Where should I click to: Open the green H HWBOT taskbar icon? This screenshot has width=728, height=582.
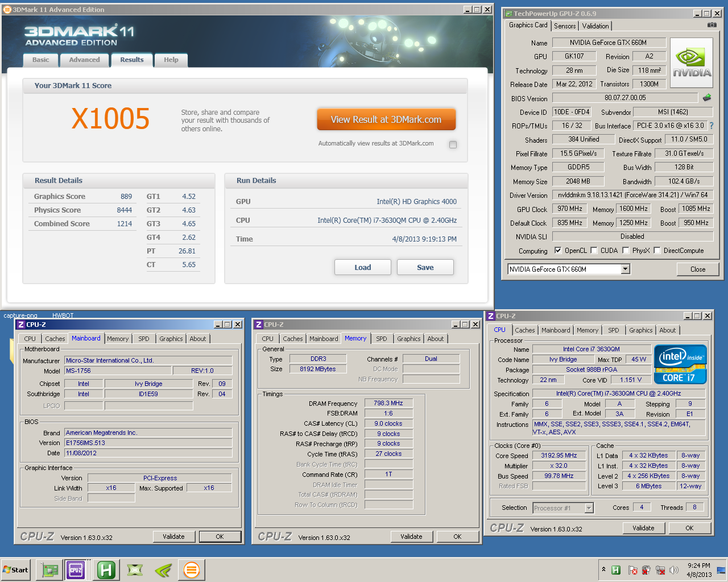coord(106,569)
